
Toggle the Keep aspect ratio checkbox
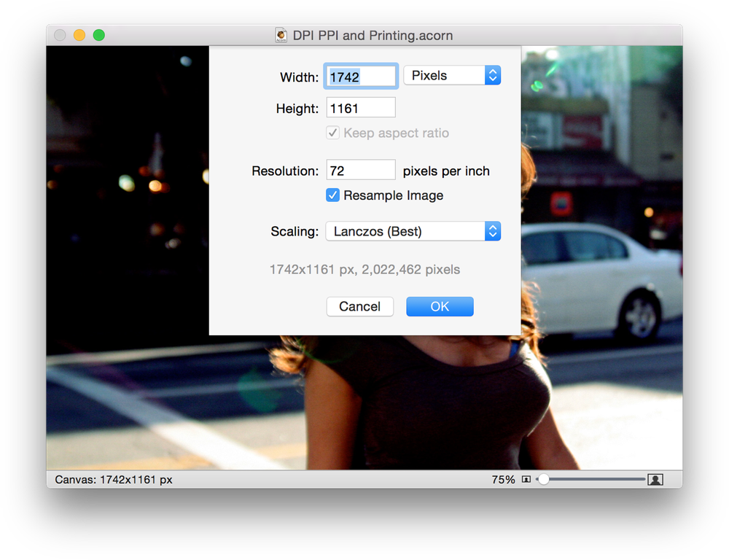pyautogui.click(x=332, y=133)
